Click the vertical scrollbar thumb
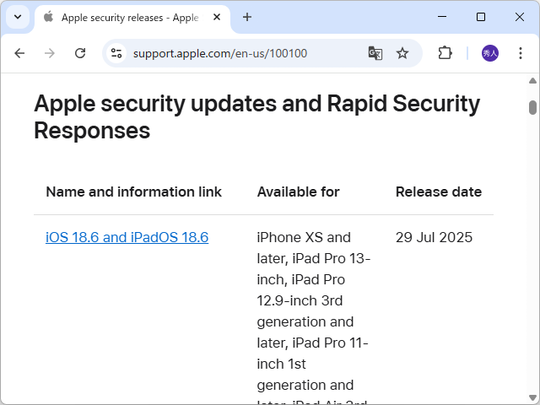 coord(532,107)
